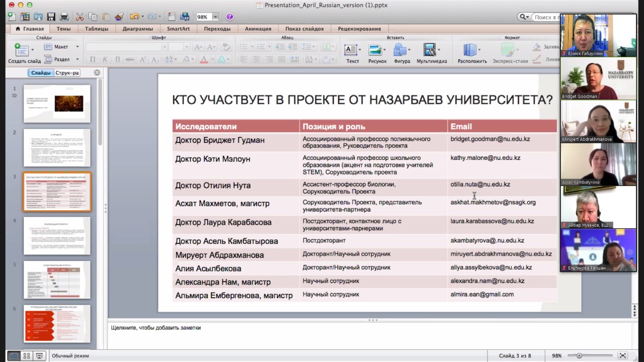Image resolution: width=644 pixels, height=362 pixels.
Task: Switch to Слайды pane view
Action: [x=41, y=73]
